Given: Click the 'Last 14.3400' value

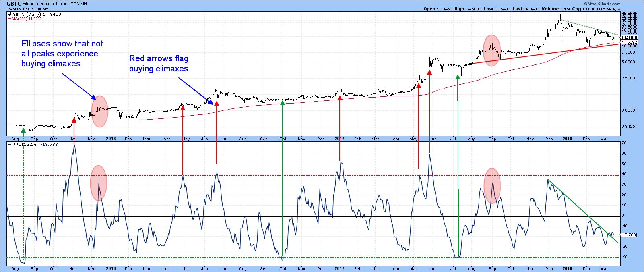Looking at the screenshot, I should point(526,9).
